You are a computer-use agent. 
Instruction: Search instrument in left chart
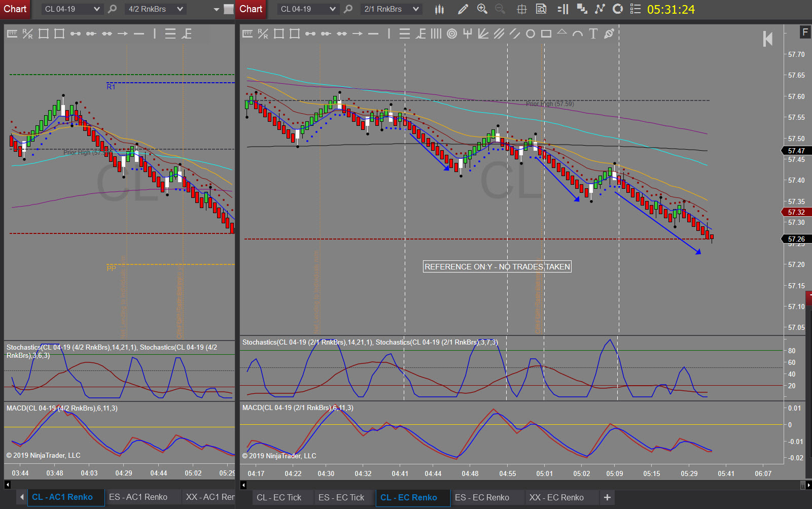(113, 9)
